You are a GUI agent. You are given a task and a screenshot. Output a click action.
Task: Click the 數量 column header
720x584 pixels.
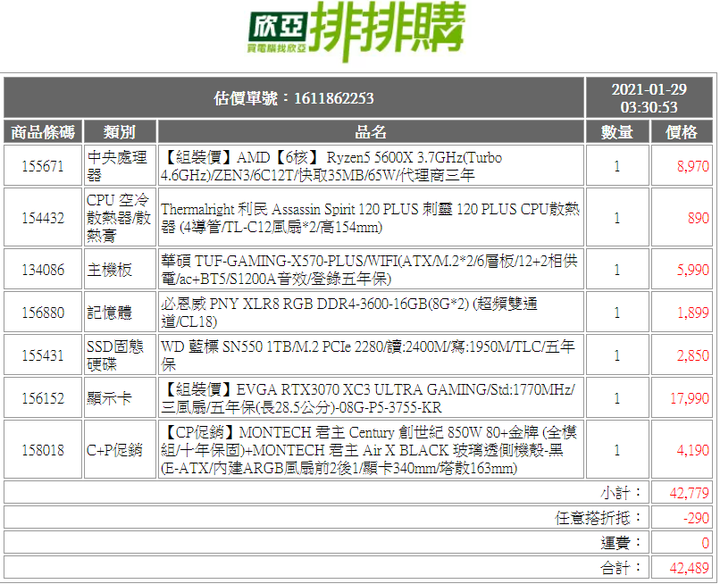tap(617, 132)
